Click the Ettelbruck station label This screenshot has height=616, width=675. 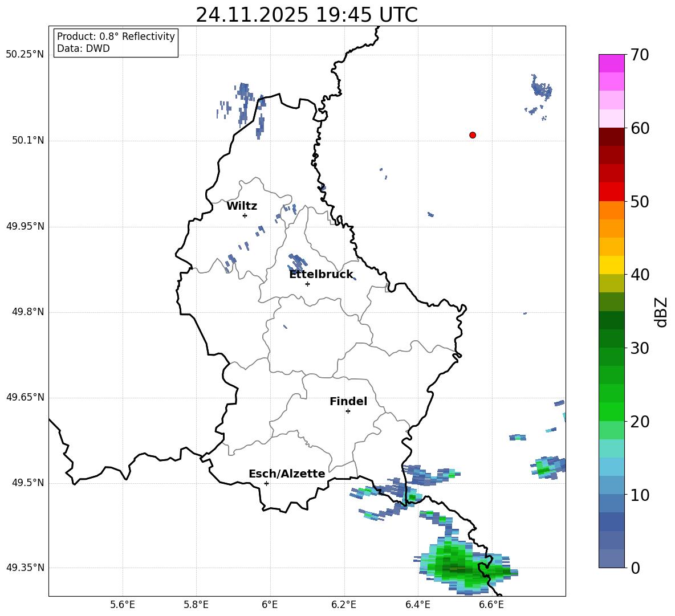[321, 275]
